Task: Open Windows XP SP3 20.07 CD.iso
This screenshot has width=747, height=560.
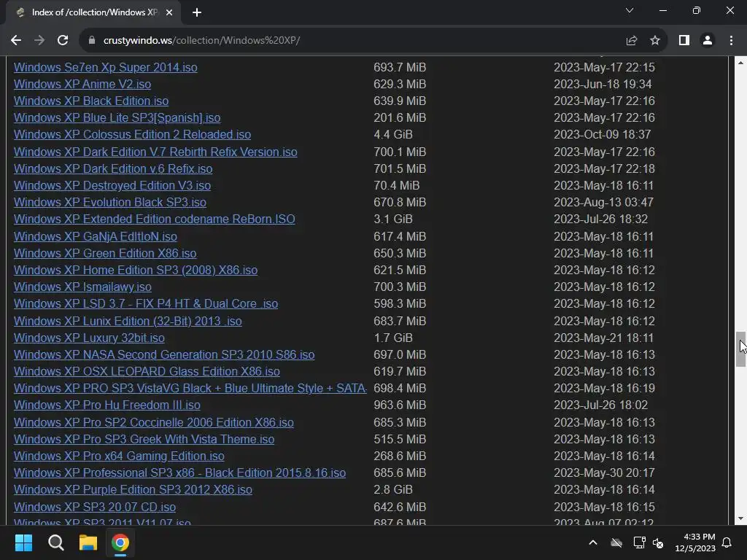Action: 95,507
